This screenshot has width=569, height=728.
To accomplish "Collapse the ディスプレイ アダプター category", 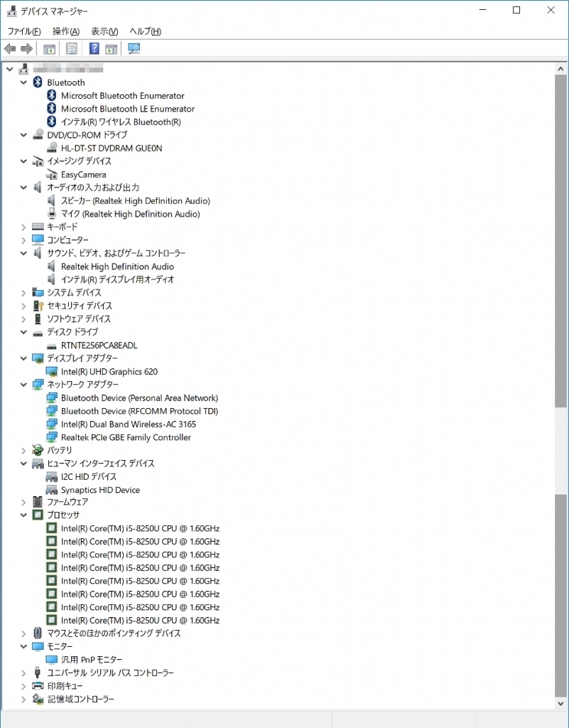I will [23, 358].
